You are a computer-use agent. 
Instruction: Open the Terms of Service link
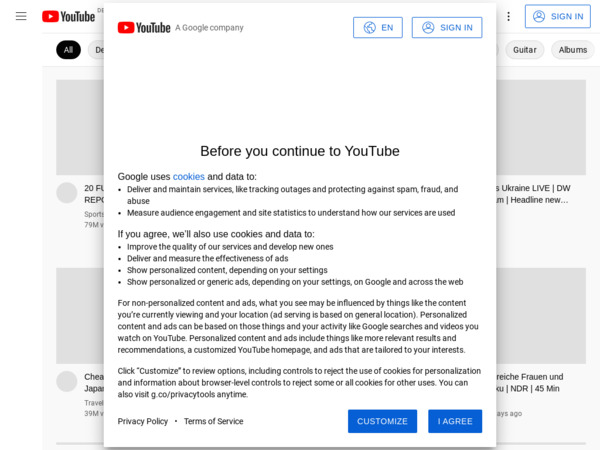click(x=214, y=421)
